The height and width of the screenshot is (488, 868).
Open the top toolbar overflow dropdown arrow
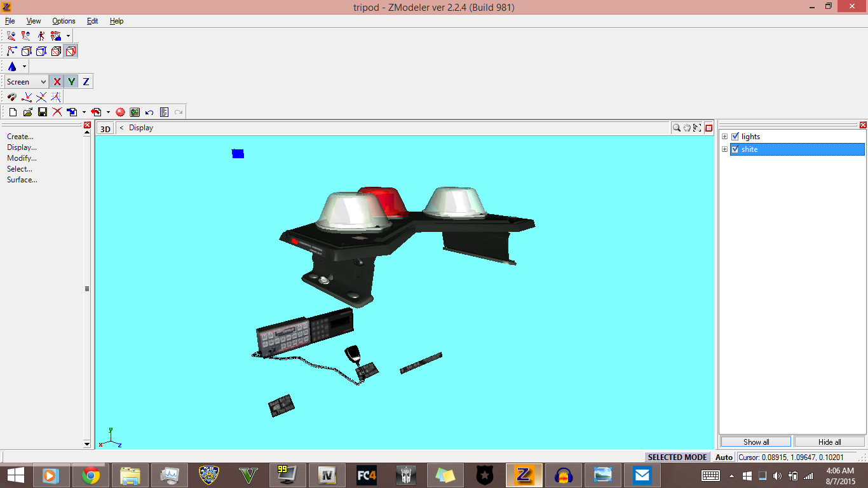[x=68, y=36]
